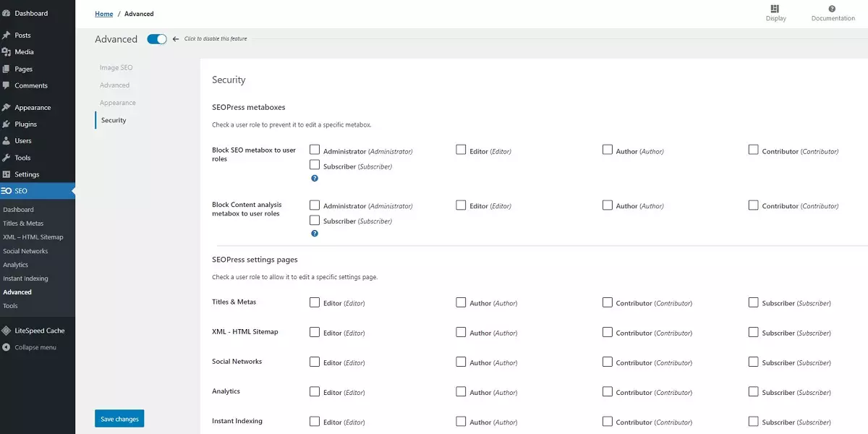
Task: Switch to the Image SEO tab
Action: (x=116, y=68)
